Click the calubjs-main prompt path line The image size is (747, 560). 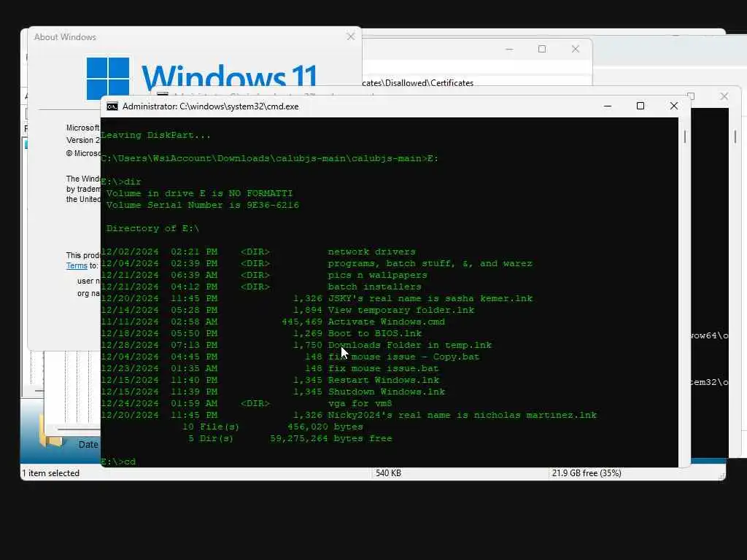click(x=270, y=158)
